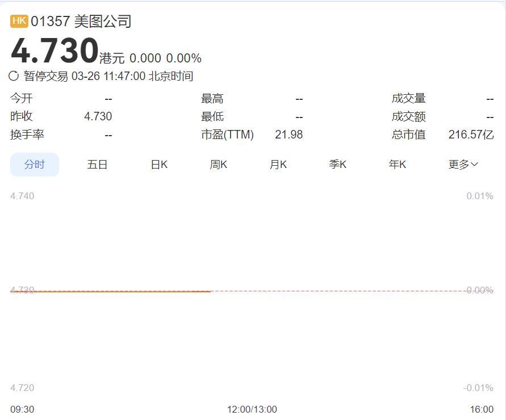The width and height of the screenshot is (506, 420).
Task: Switch to the 五日 chart tab
Action: (x=98, y=163)
